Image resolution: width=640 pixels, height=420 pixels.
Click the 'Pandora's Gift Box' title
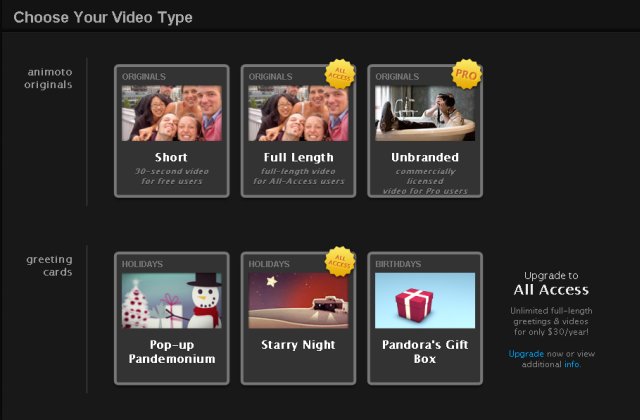[425, 352]
